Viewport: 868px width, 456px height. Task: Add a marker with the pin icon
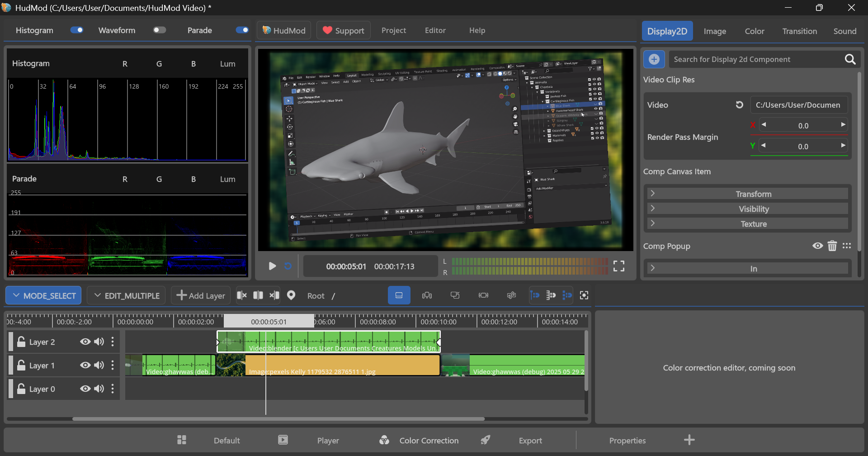(291, 295)
